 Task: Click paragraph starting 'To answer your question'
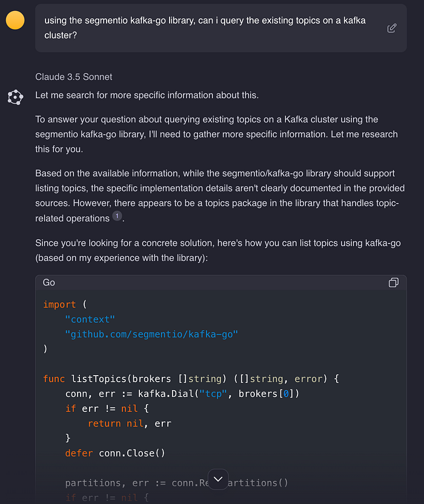216,134
